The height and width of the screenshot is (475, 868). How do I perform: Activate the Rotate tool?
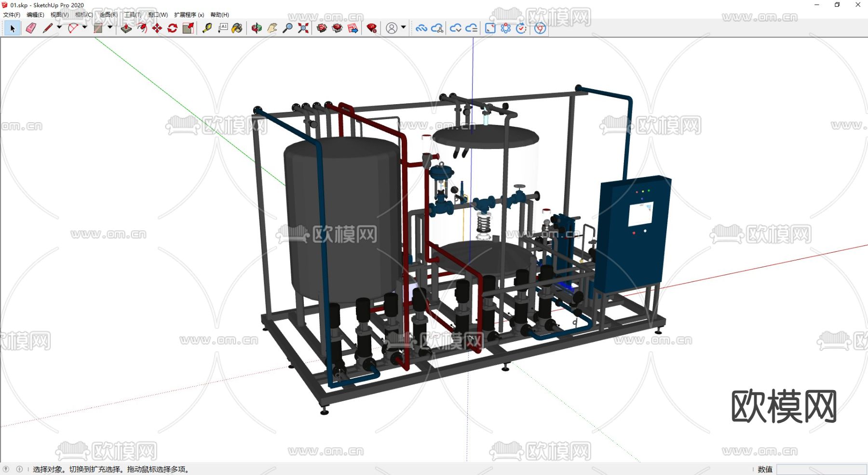pos(173,28)
